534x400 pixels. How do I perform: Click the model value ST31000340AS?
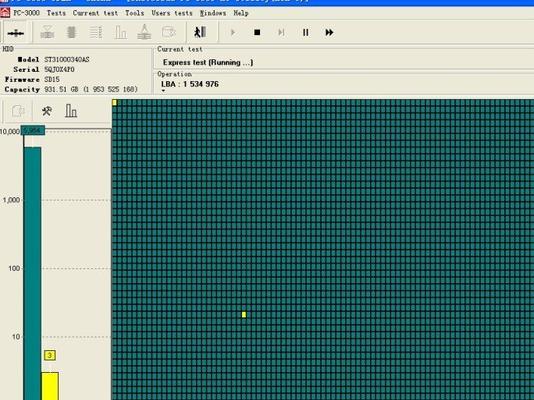coord(67,60)
